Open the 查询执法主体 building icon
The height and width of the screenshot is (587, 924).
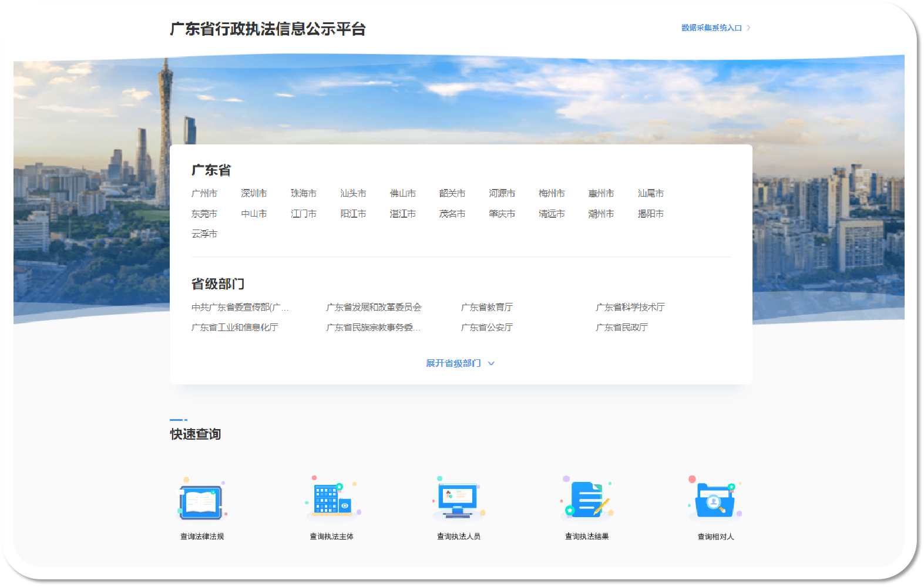pos(331,500)
